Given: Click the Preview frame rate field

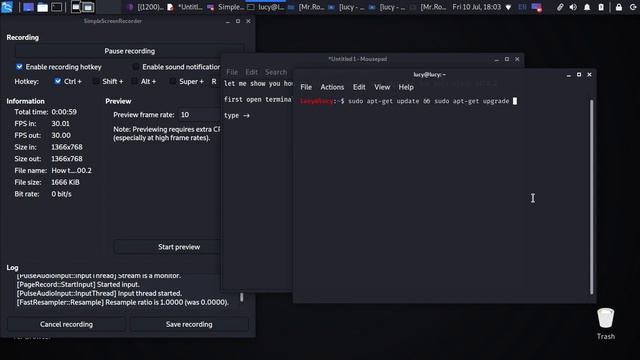Looking at the screenshot, I should tap(199, 115).
